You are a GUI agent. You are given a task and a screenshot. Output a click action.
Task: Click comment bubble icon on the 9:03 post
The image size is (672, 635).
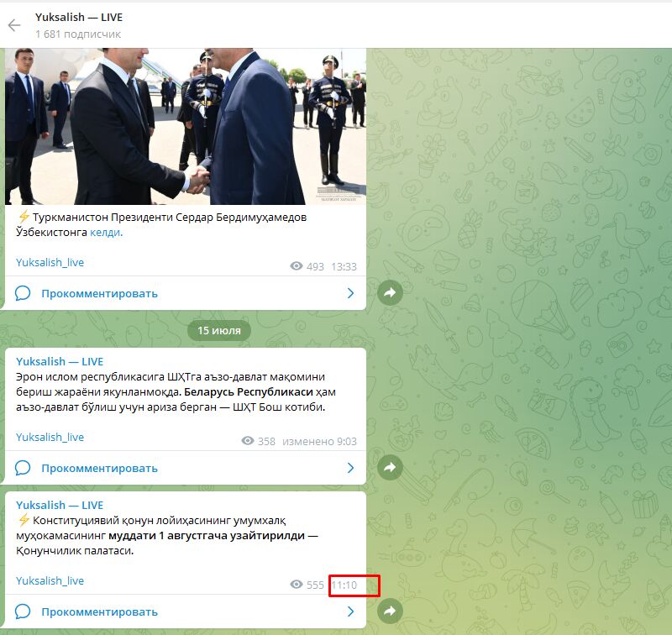pos(23,468)
